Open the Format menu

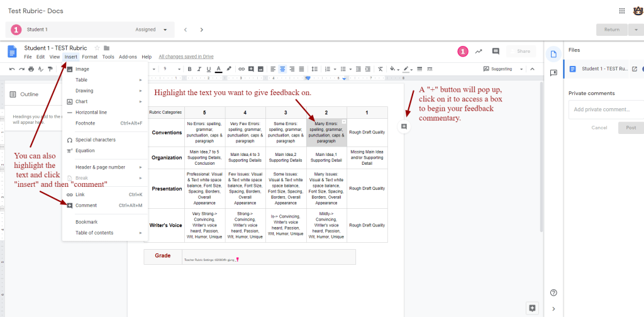[x=89, y=57]
